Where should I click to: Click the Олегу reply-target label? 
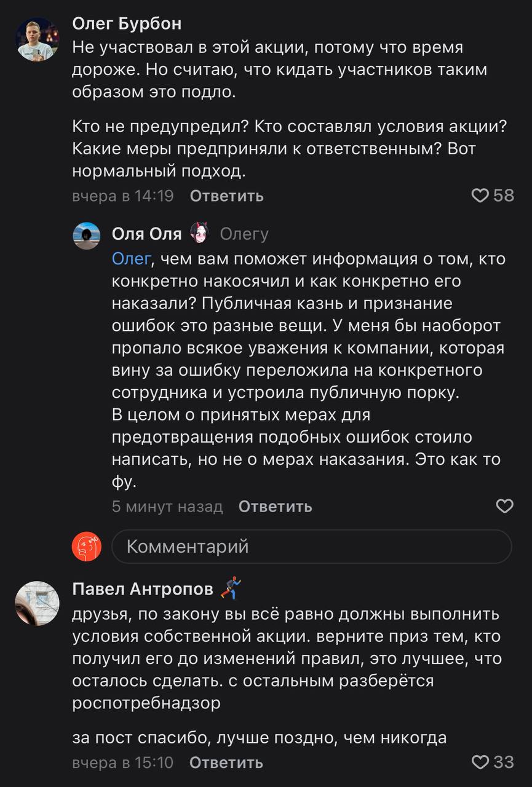pos(244,234)
